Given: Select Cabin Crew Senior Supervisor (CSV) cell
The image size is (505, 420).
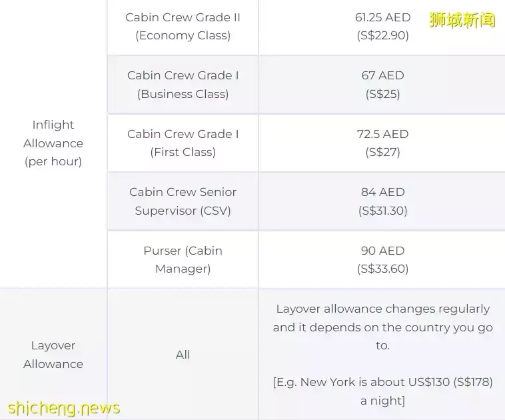Looking at the screenshot, I should point(183,201).
